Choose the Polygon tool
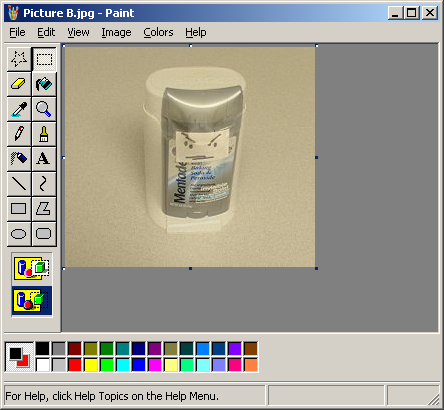 click(44, 209)
